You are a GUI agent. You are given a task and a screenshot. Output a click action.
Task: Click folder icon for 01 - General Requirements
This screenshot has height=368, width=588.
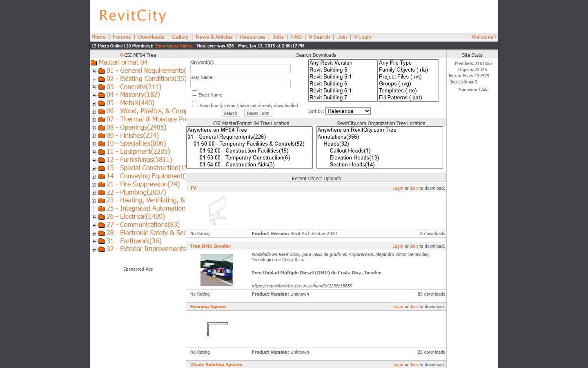(x=102, y=71)
